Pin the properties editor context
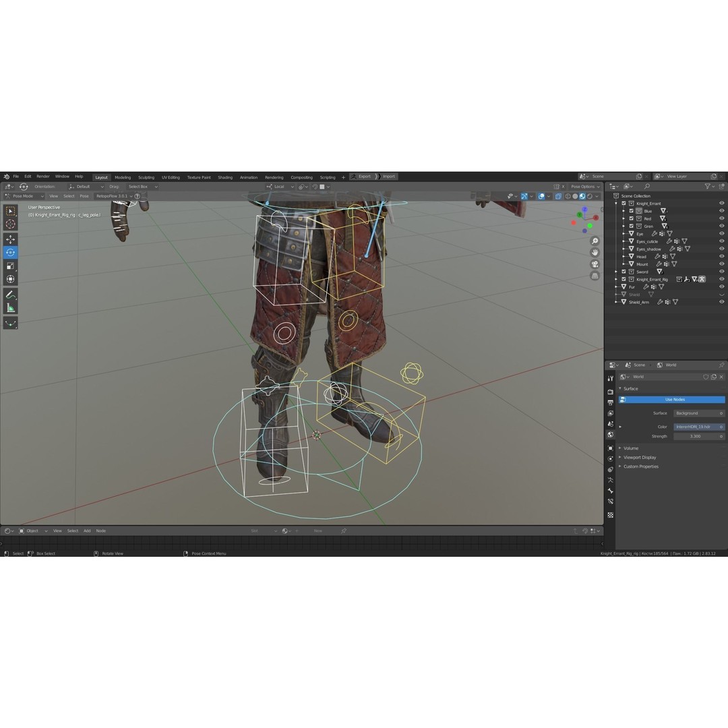Image resolution: width=728 pixels, height=728 pixels. point(721,365)
